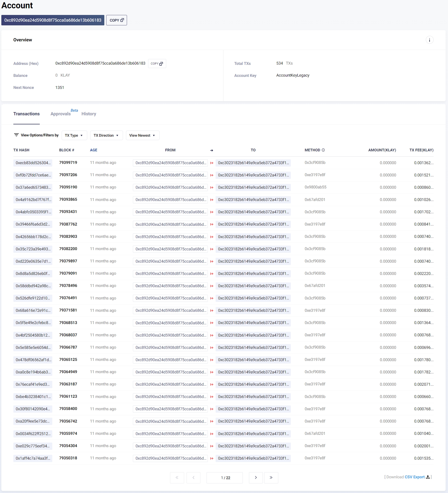Click the CSV Export link
The image size is (448, 493).
point(414,477)
